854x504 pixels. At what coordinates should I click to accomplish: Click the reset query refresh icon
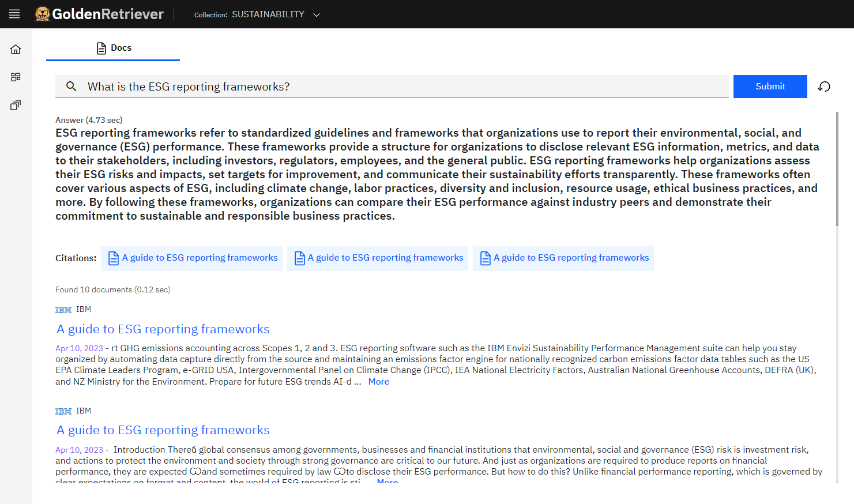tap(824, 86)
